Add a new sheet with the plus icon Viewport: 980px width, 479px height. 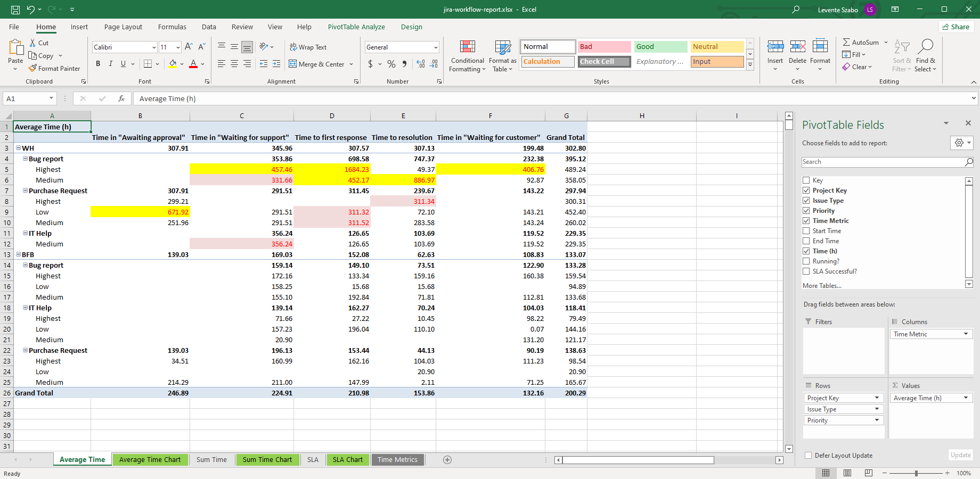tap(447, 460)
